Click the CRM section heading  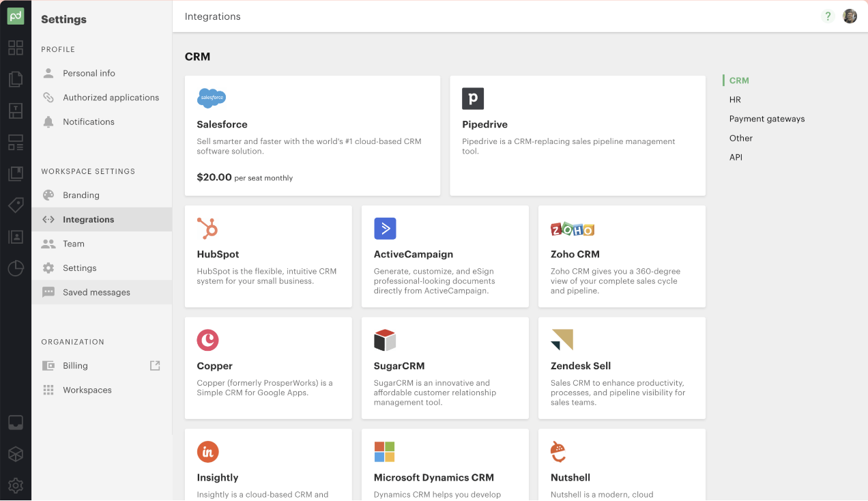(197, 57)
